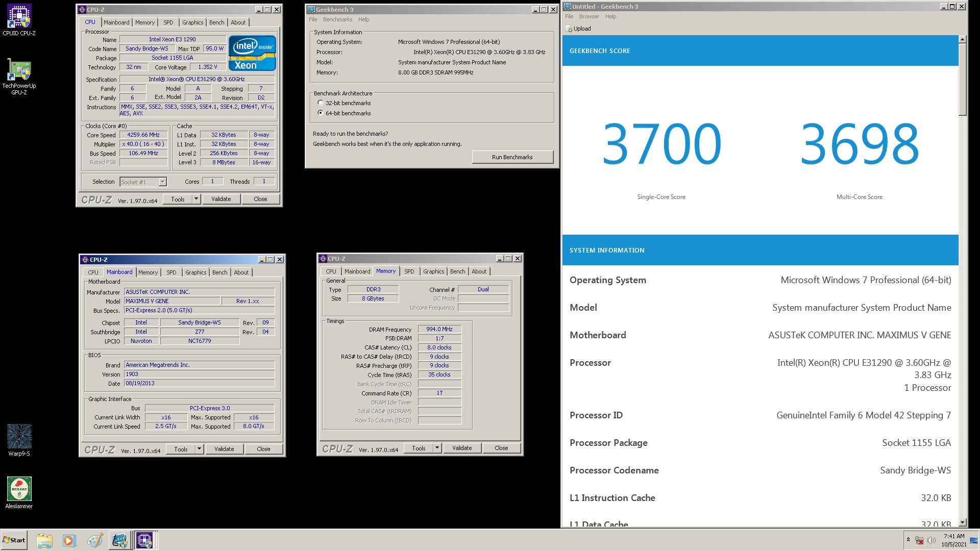Image resolution: width=980 pixels, height=551 pixels.
Task: Click scrollbar down arrow in Geekbench results
Action: pos(963,522)
